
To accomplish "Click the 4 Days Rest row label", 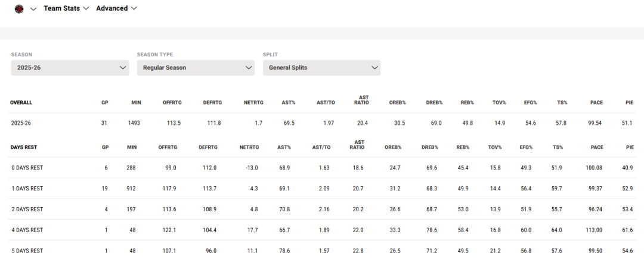I will (27, 230).
